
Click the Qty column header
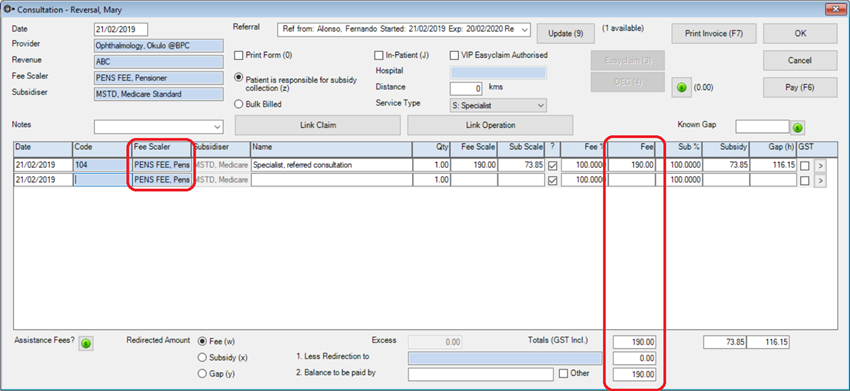point(432,148)
